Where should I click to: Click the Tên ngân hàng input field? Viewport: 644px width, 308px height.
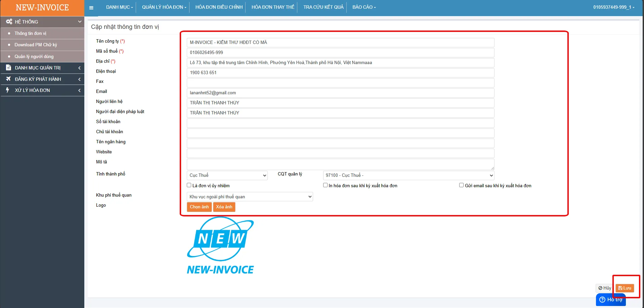(x=340, y=143)
